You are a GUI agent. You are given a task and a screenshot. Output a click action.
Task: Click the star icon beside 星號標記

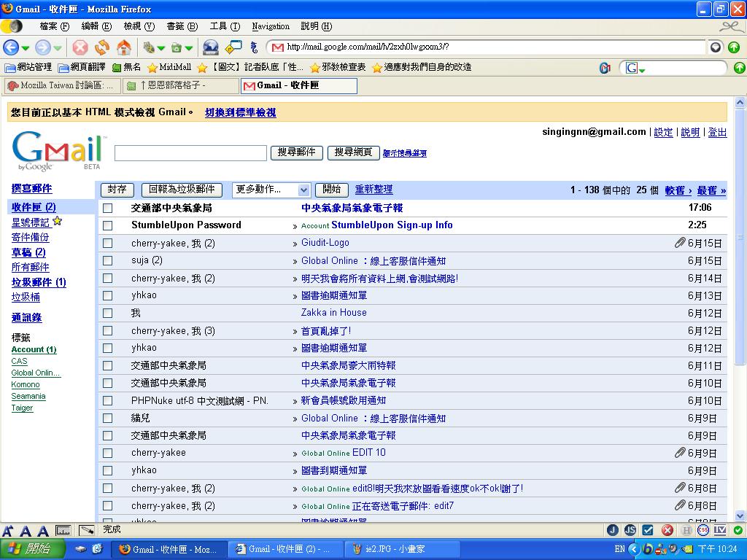point(58,222)
